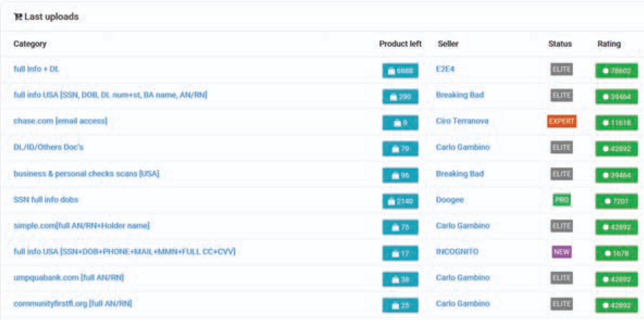Open Carlo Gambino seller in simple.com row
Viewport: 644px width, 320px height.
click(x=463, y=225)
